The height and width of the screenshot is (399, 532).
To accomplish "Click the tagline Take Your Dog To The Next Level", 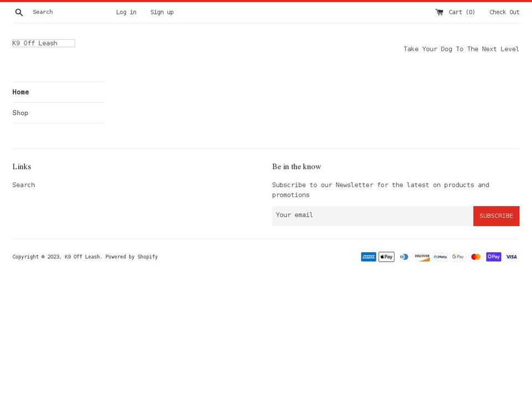I will (461, 49).
